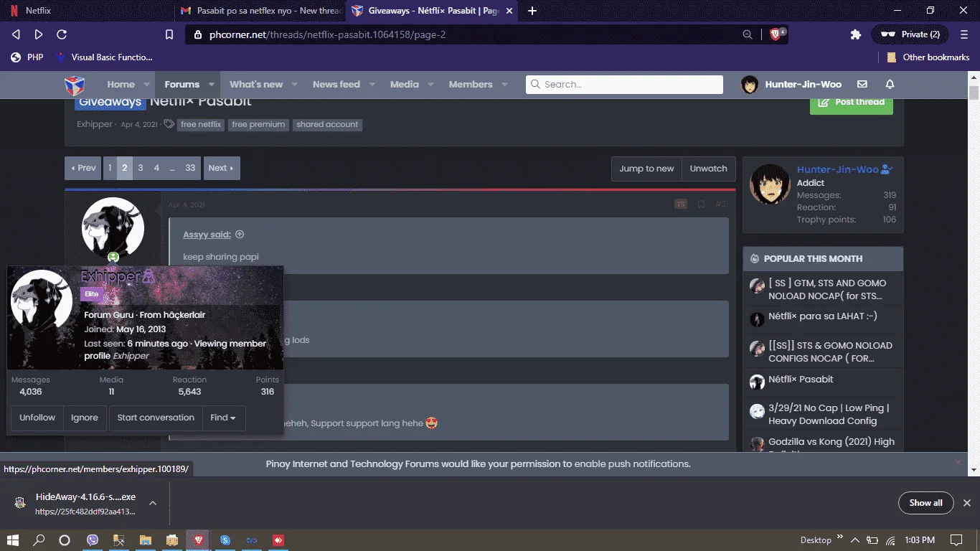This screenshot has width=980, height=551.
Task: Click the bookmark page icon in toolbar
Action: 169,34
